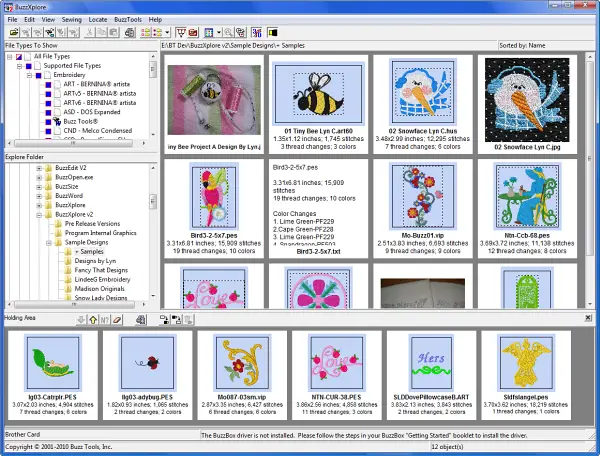Click the highlighted icon left of the cut group

(50, 33)
